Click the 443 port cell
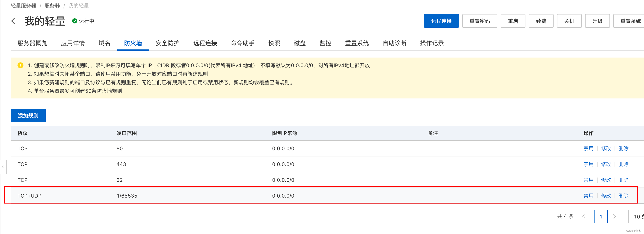Image resolution: width=644 pixels, height=234 pixels. coord(121,164)
